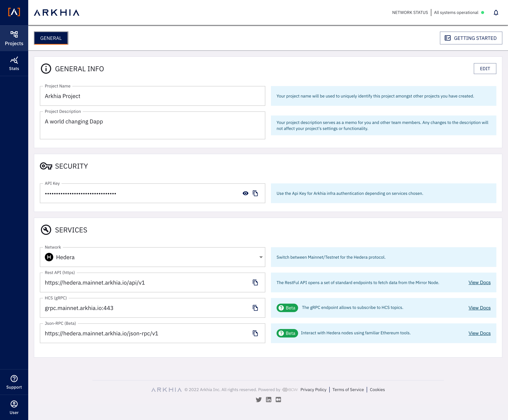Open the Projects sidebar section
The width and height of the screenshot is (508, 420).
(14, 38)
